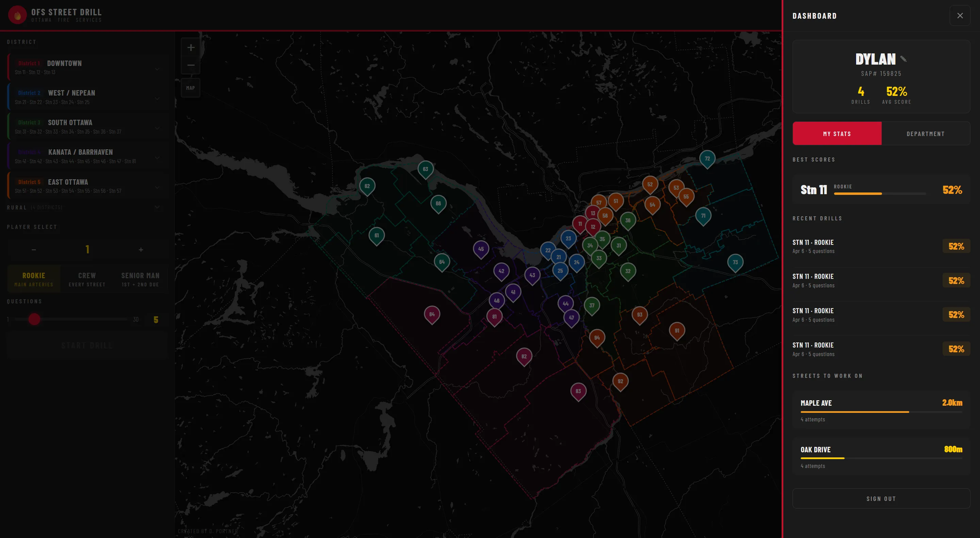The height and width of the screenshot is (538, 980).
Task: Select station 84 pin on map
Action: pyautogui.click(x=432, y=315)
